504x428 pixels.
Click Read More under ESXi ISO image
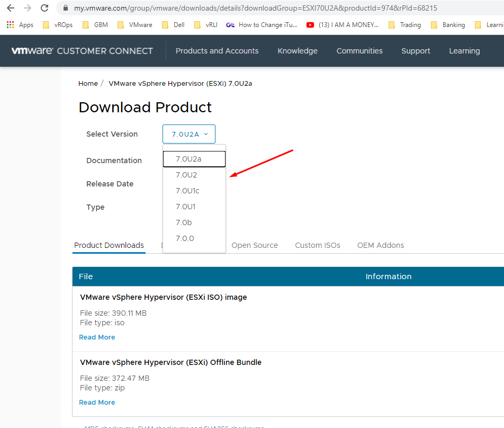pyautogui.click(x=97, y=337)
